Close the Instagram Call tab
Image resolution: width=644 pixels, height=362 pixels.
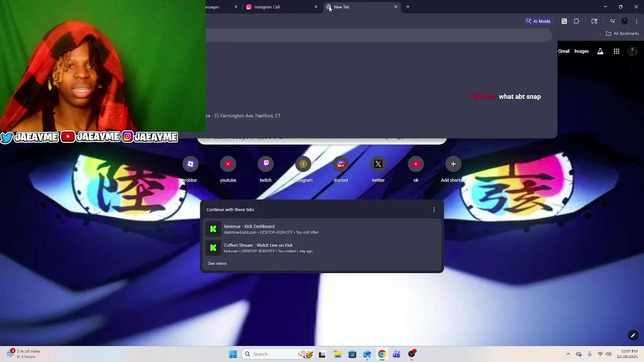coord(316,7)
